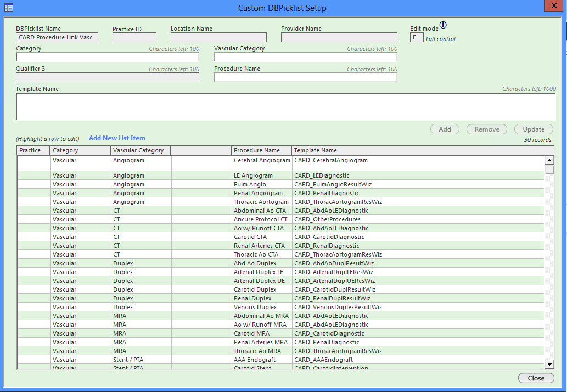This screenshot has height=392, width=567.
Task: Click the Update button
Action: coord(534,129)
